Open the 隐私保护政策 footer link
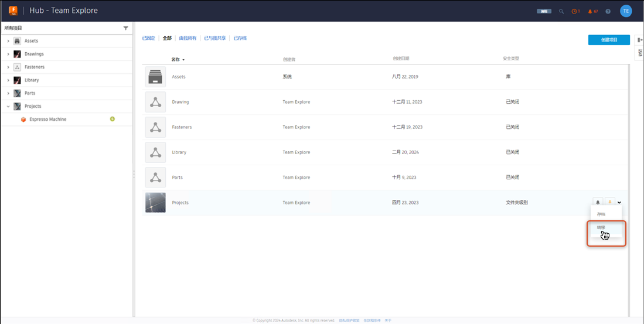The width and height of the screenshot is (644, 324). (349, 320)
